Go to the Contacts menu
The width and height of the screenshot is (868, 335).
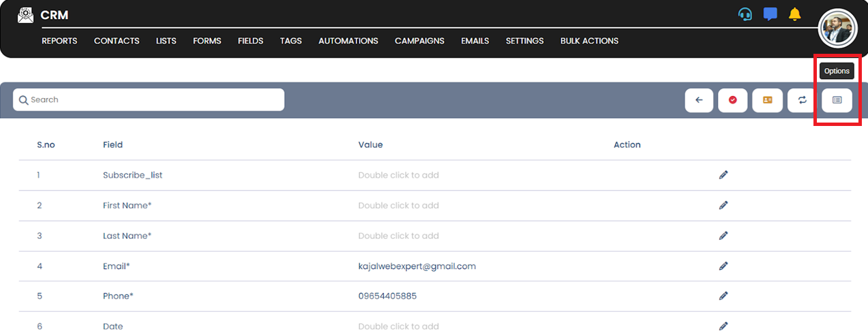click(x=117, y=41)
